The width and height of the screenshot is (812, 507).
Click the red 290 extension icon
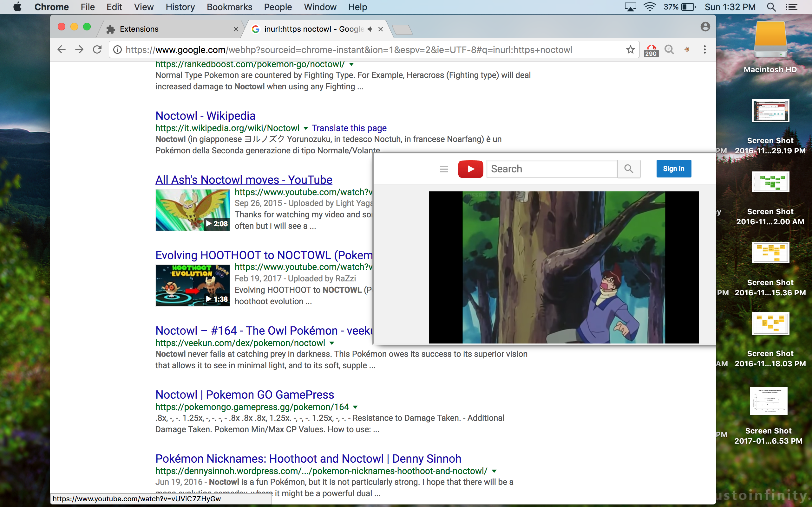(x=651, y=50)
